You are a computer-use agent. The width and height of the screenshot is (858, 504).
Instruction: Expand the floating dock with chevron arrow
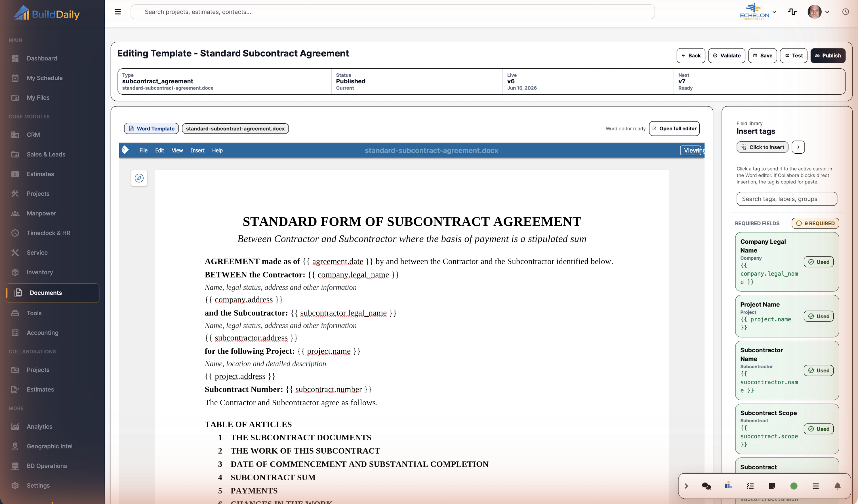tap(686, 486)
